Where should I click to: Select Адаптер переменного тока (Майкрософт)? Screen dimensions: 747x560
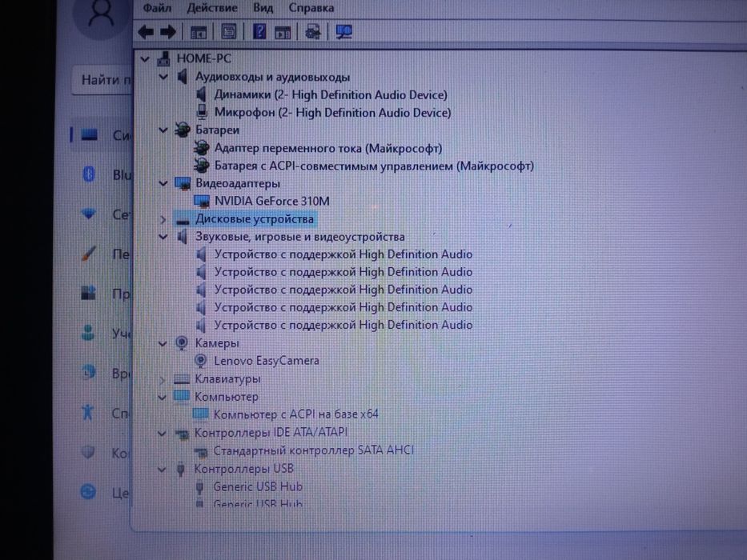coord(328,149)
